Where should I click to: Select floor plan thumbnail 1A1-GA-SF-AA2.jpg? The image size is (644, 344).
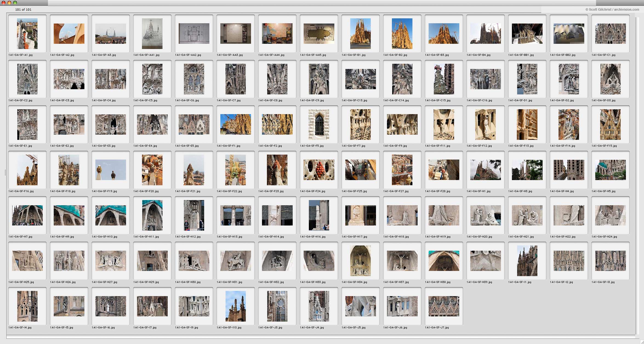tap(194, 34)
